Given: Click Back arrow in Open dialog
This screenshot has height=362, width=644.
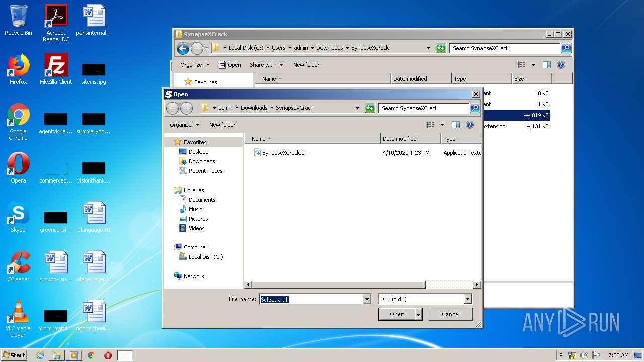Looking at the screenshot, I should (x=172, y=108).
